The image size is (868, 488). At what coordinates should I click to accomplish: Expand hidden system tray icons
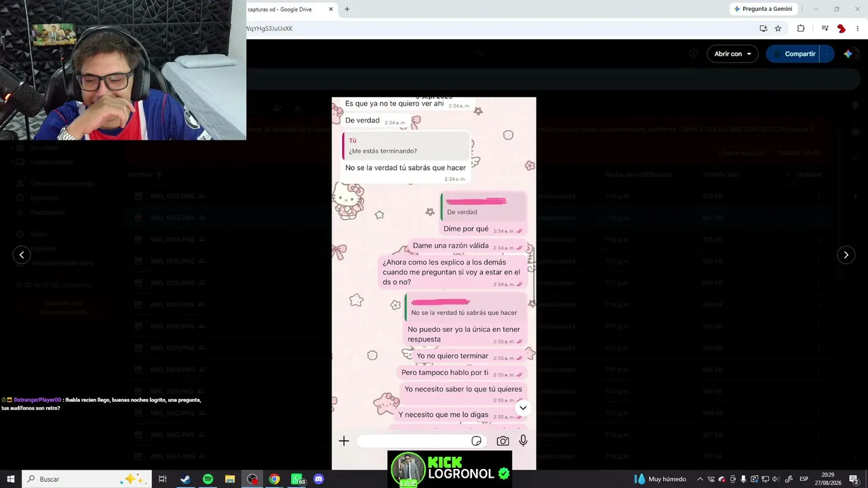pos(700,479)
